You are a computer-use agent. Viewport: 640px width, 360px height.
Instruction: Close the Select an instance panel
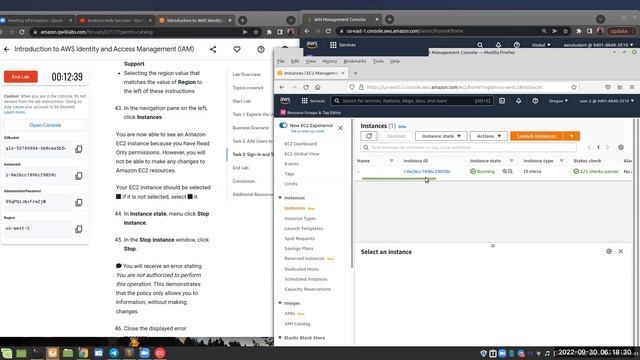tap(620, 251)
